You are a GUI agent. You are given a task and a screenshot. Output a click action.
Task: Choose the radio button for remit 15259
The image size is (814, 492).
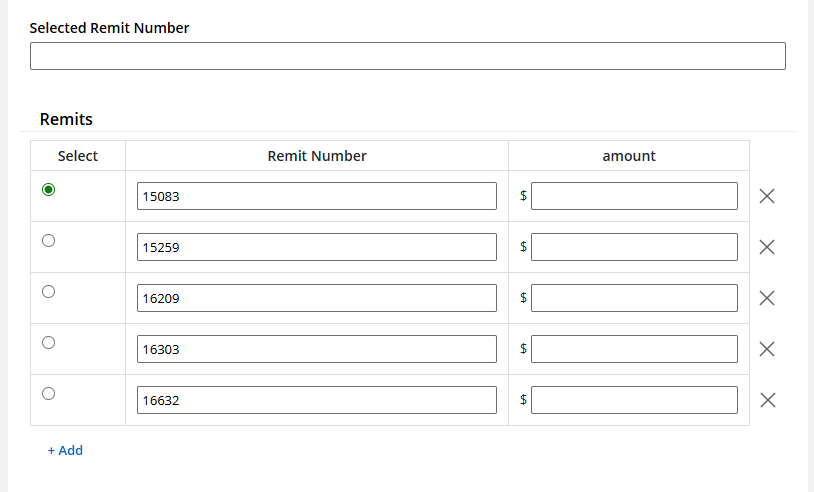[49, 240]
